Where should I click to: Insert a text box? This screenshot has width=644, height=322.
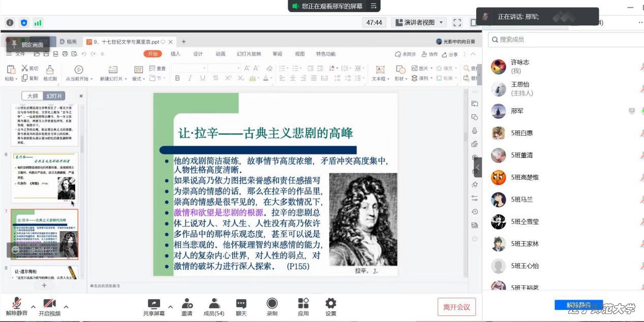pyautogui.click(x=380, y=73)
